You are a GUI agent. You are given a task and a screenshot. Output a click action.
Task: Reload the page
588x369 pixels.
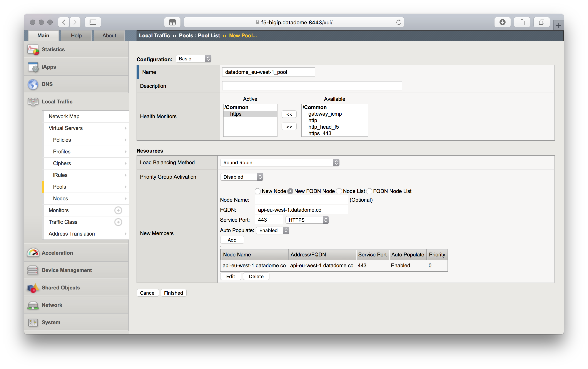point(399,22)
